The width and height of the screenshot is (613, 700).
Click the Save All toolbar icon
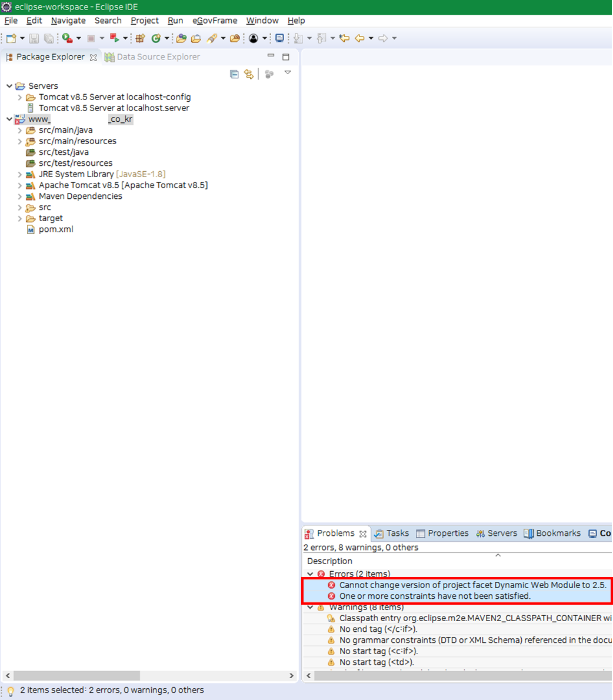(x=49, y=38)
